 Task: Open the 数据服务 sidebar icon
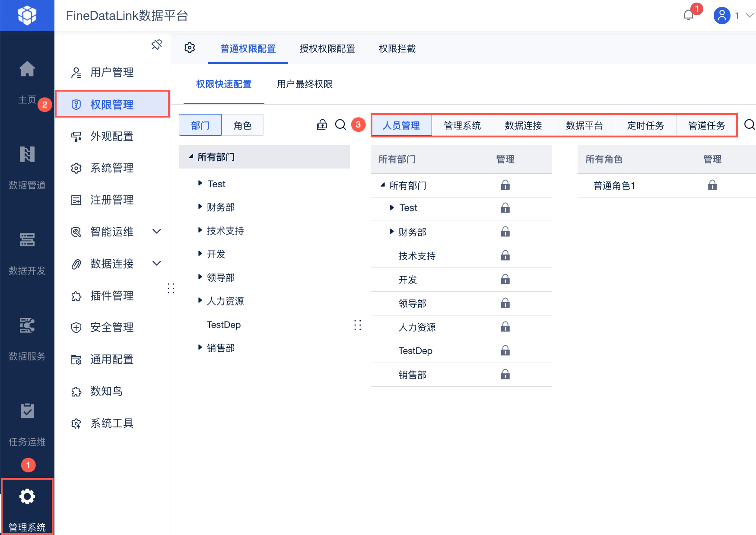[x=27, y=325]
